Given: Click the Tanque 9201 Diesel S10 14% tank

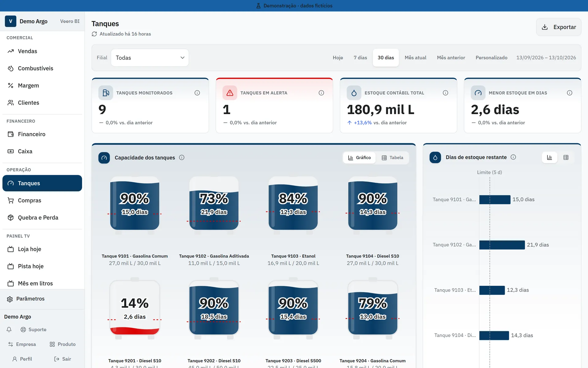Looking at the screenshot, I should point(135,309).
